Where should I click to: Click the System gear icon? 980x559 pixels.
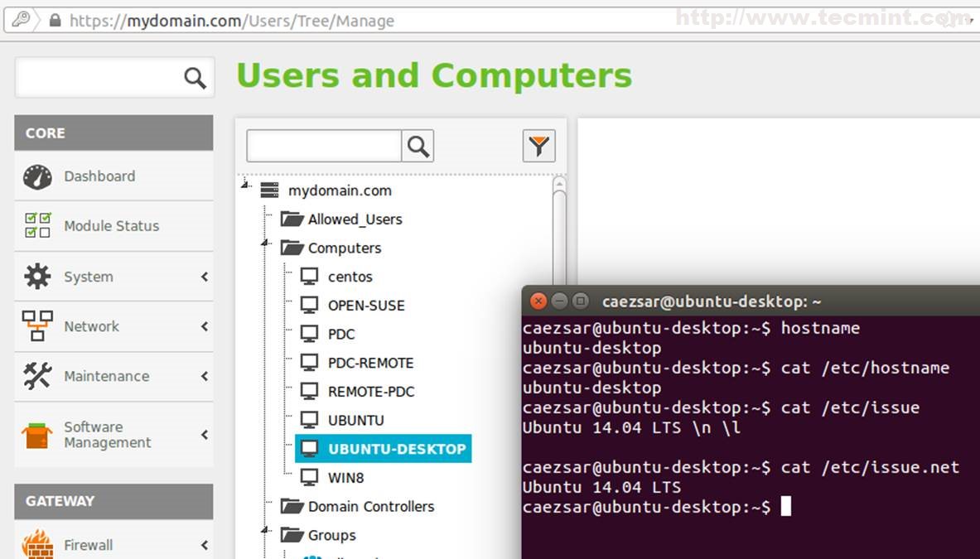tap(37, 277)
